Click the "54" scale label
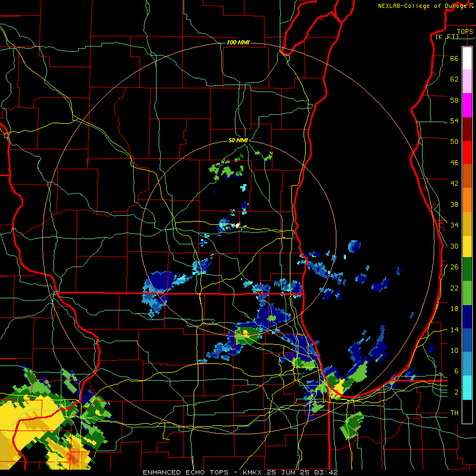Screen dimensions: 476x476 click(454, 121)
